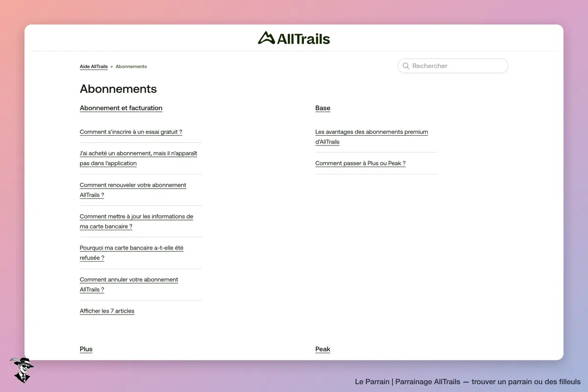The width and height of the screenshot is (588, 392).
Task: Open article Pourquoi ma carte bancaire refusée
Action: 132,253
